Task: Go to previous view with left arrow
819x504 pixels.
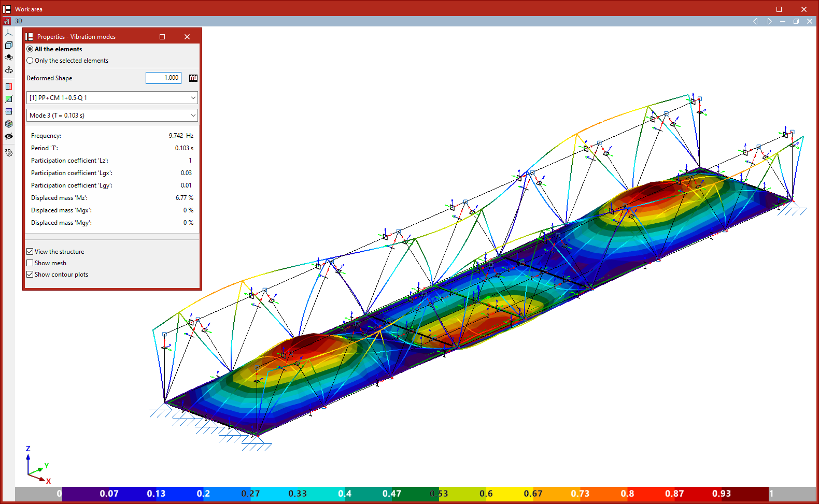Action: coord(755,21)
